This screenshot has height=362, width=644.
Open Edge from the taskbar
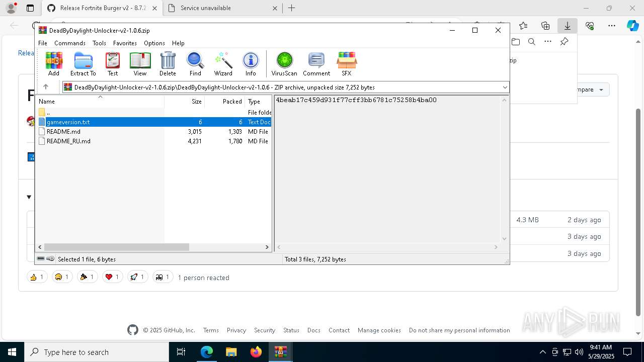pos(207,352)
